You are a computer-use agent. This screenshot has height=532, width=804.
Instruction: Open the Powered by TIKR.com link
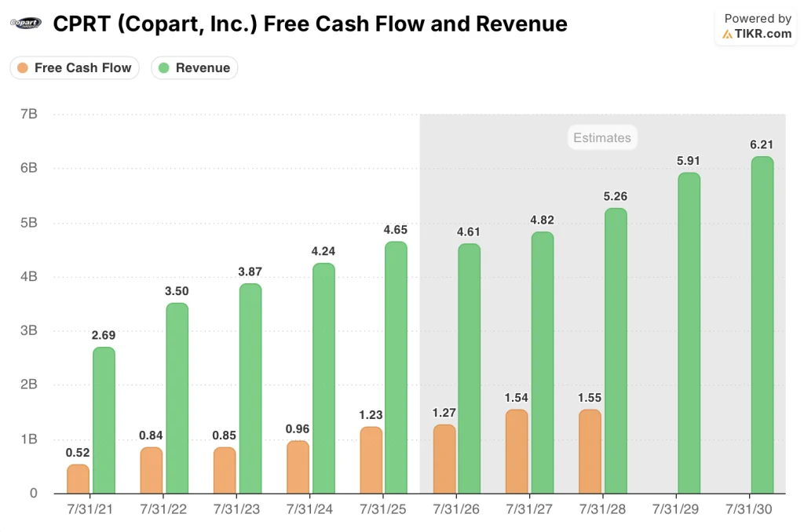click(757, 26)
